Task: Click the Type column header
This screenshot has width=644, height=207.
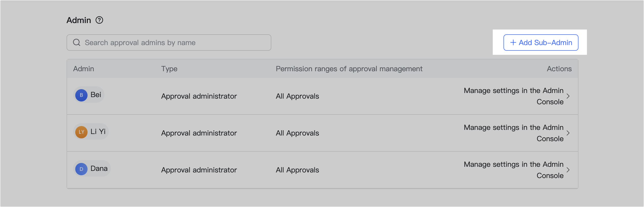Action: coord(169,69)
